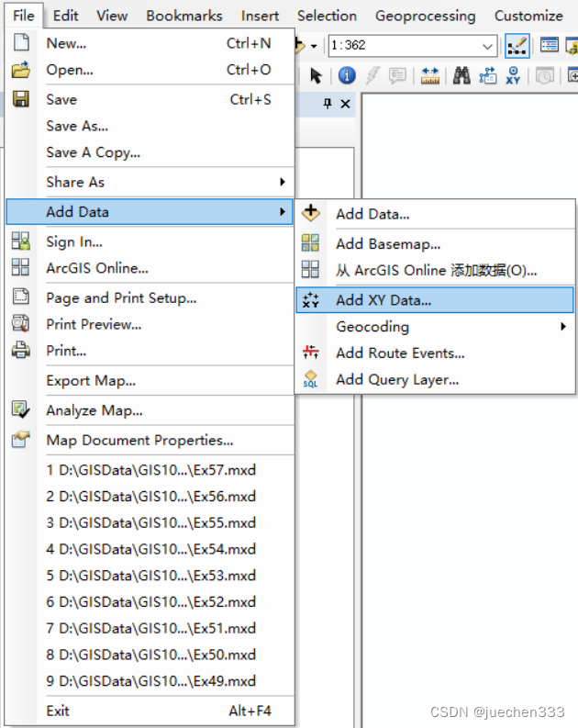
Task: Open the map scale dropdown arrow
Action: (x=487, y=46)
